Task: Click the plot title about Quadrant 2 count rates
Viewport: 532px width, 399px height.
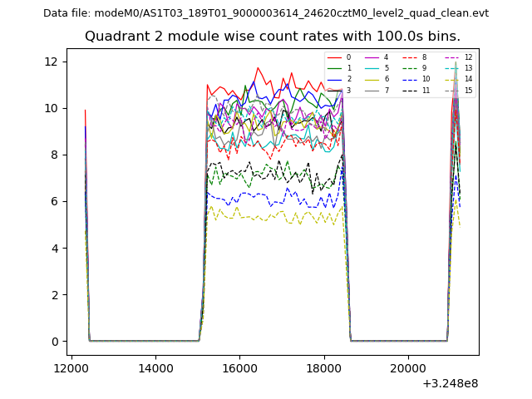Action: pyautogui.click(x=273, y=36)
